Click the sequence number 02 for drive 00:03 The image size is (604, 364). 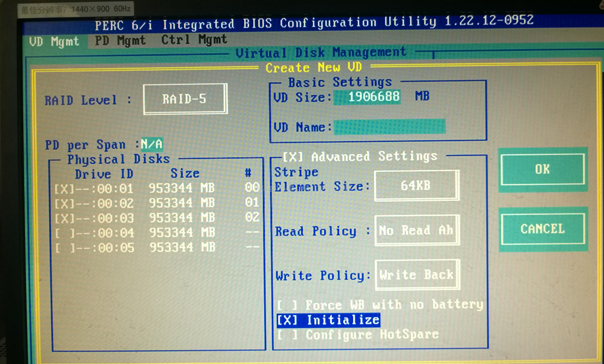tap(252, 217)
